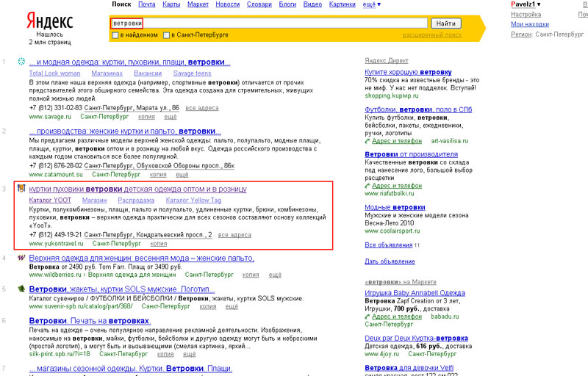Open the Вакансии sitelink under savage.ru

148,73
